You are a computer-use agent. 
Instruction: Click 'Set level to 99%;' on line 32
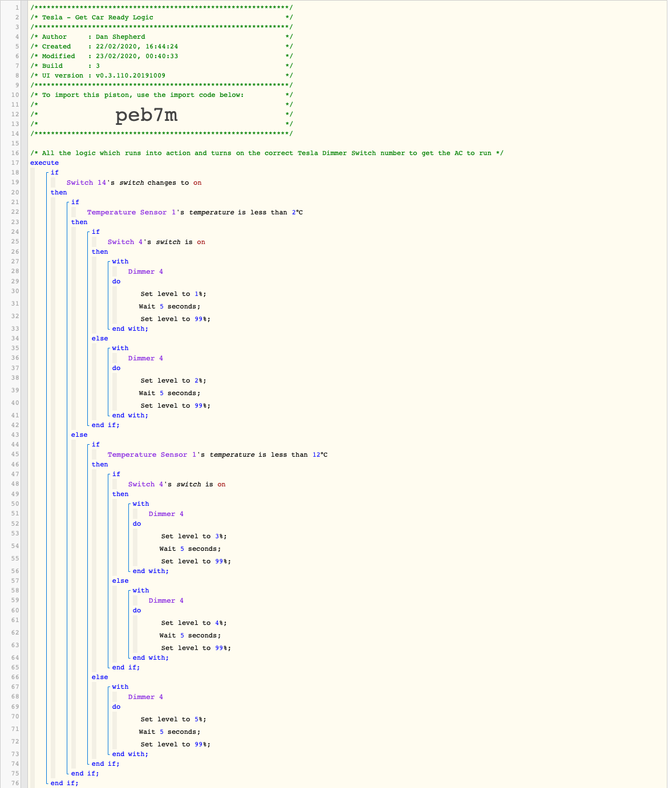pyautogui.click(x=176, y=319)
